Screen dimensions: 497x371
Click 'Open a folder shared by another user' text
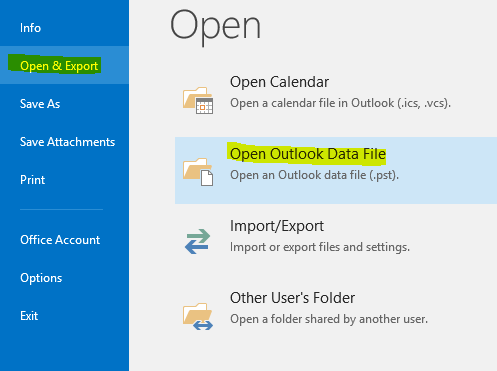pos(329,319)
